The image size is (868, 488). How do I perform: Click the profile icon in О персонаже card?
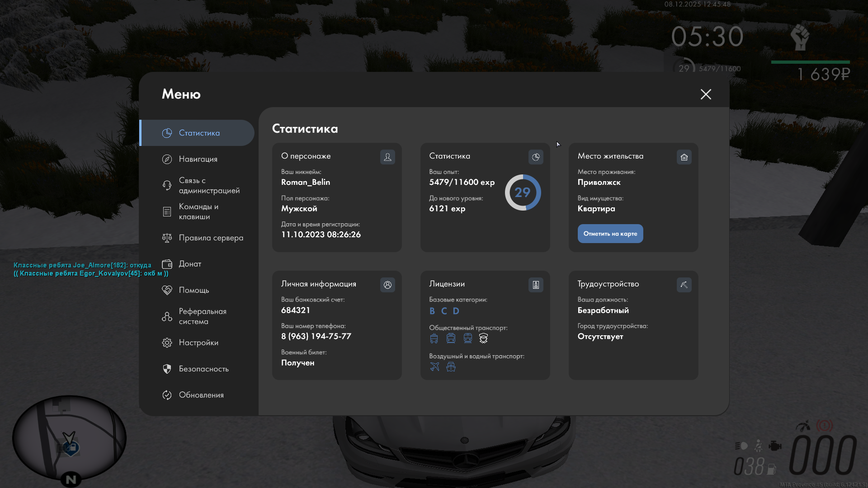[387, 157]
